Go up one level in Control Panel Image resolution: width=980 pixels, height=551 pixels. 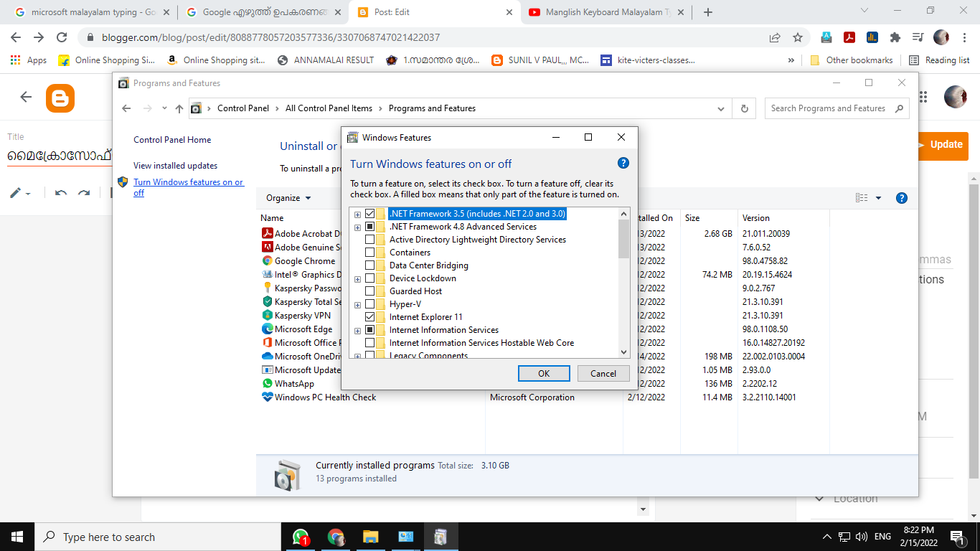(179, 108)
